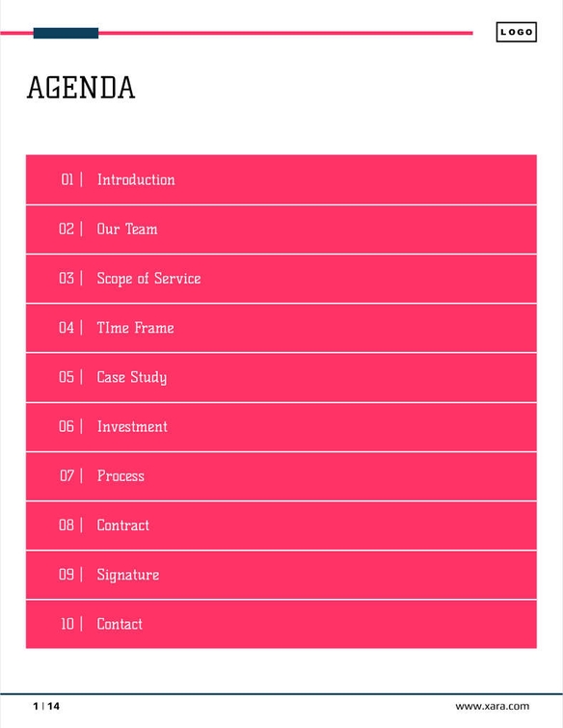Select the dark blue header bar accent
Image resolution: width=563 pixels, height=728 pixels.
tap(66, 33)
